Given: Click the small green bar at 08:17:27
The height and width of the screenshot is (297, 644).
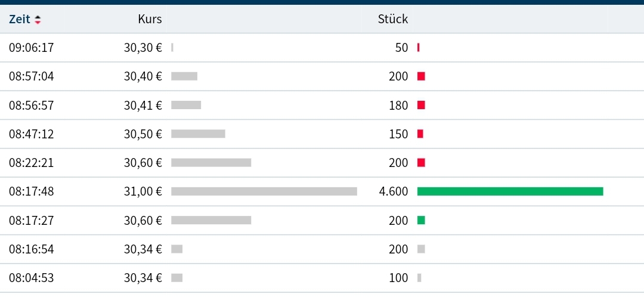Looking at the screenshot, I should [x=421, y=220].
